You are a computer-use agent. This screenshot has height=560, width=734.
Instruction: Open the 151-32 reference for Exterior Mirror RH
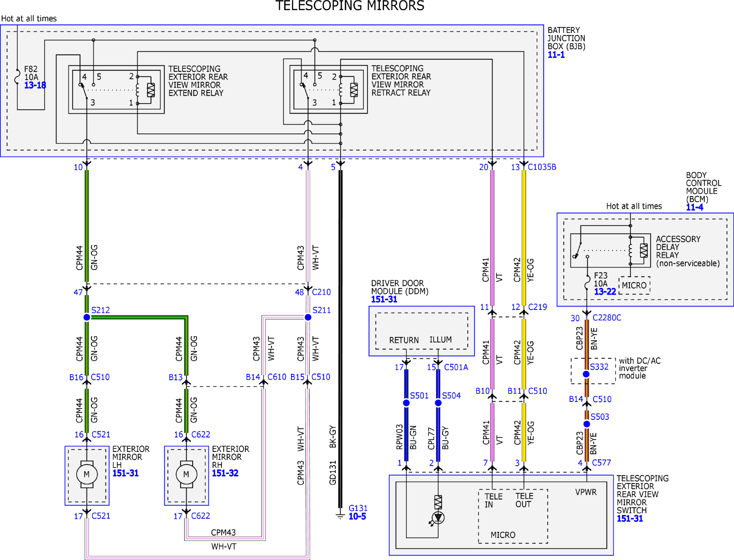pyautogui.click(x=225, y=473)
